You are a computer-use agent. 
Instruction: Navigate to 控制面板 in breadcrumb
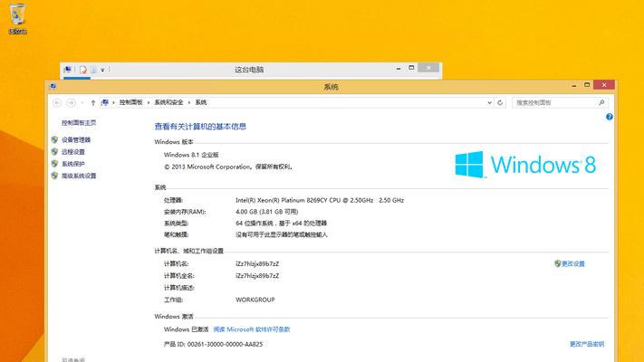131,102
